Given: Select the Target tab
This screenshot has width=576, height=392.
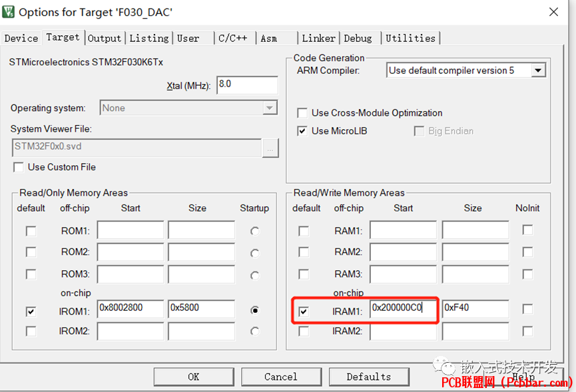Looking at the screenshot, I should tap(63, 37).
